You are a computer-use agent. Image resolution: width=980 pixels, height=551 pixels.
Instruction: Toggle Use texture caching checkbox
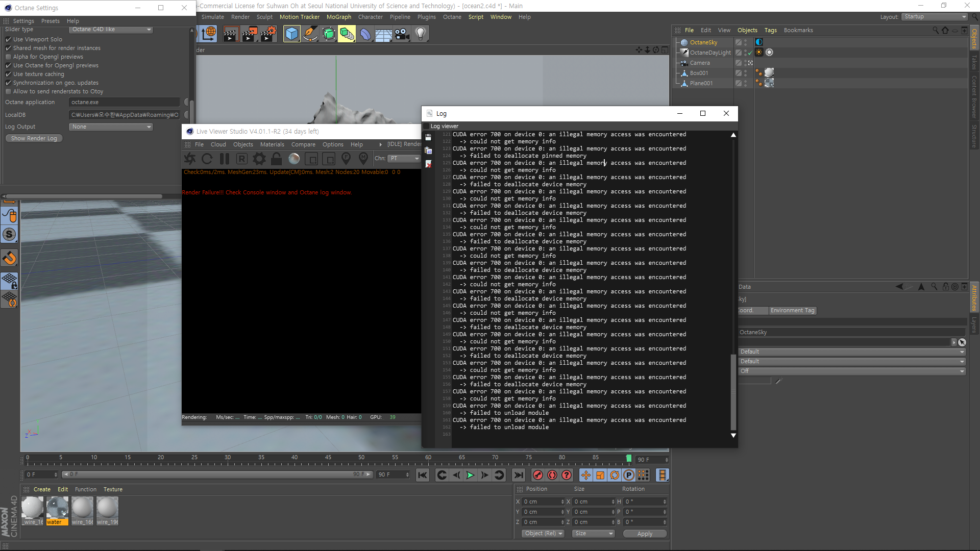tap(9, 74)
